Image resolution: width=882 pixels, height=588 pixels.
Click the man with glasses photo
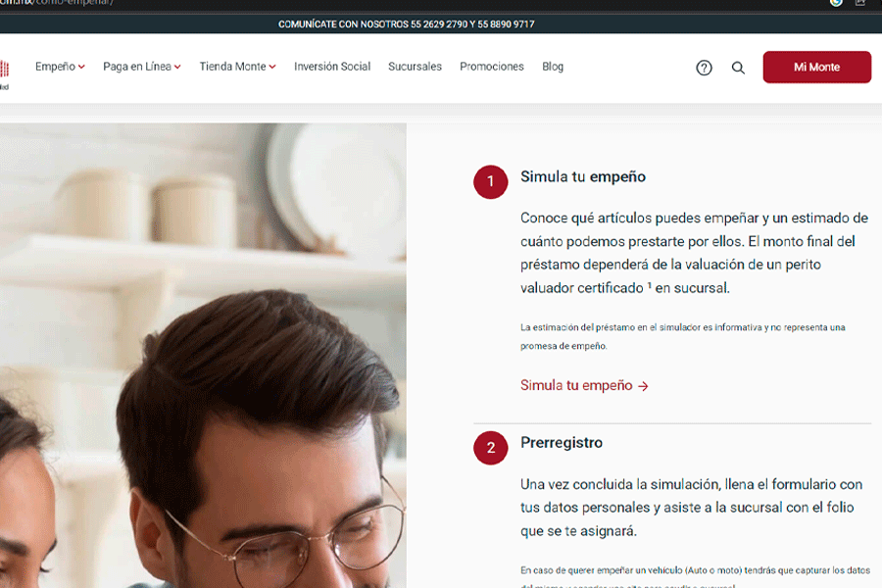point(203,356)
